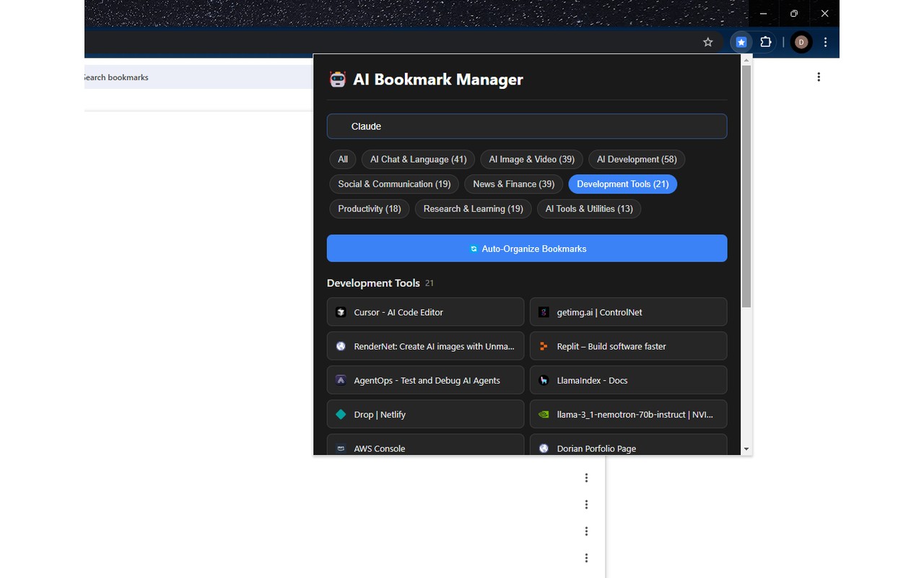Click the LlamaIndex favicon icon
This screenshot has width=924, height=578.
click(544, 380)
